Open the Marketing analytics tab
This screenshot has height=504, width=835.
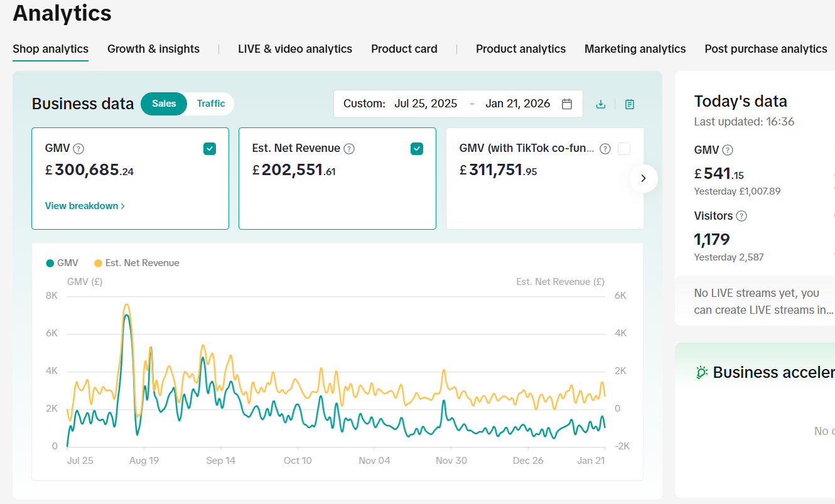coord(635,48)
